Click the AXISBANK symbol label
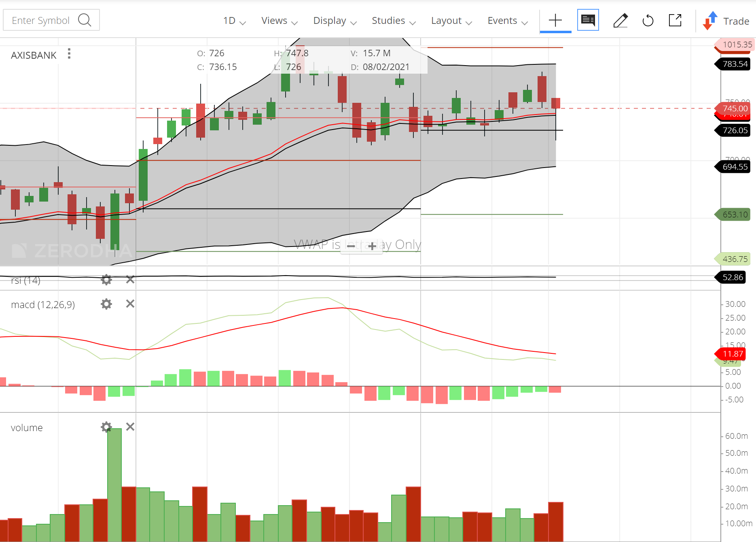756x542 pixels. (x=34, y=55)
